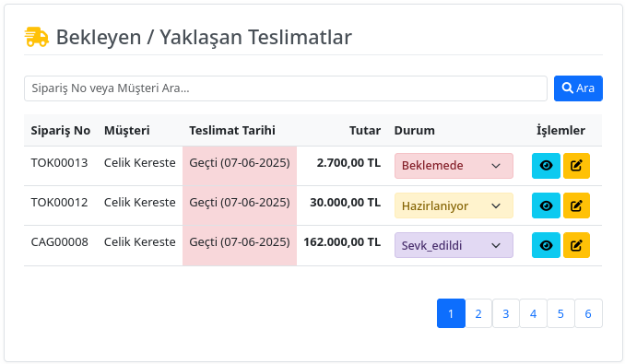This screenshot has width=625, height=364.
Task: Change the Sevk_edildi status dropdown
Action: tap(454, 245)
